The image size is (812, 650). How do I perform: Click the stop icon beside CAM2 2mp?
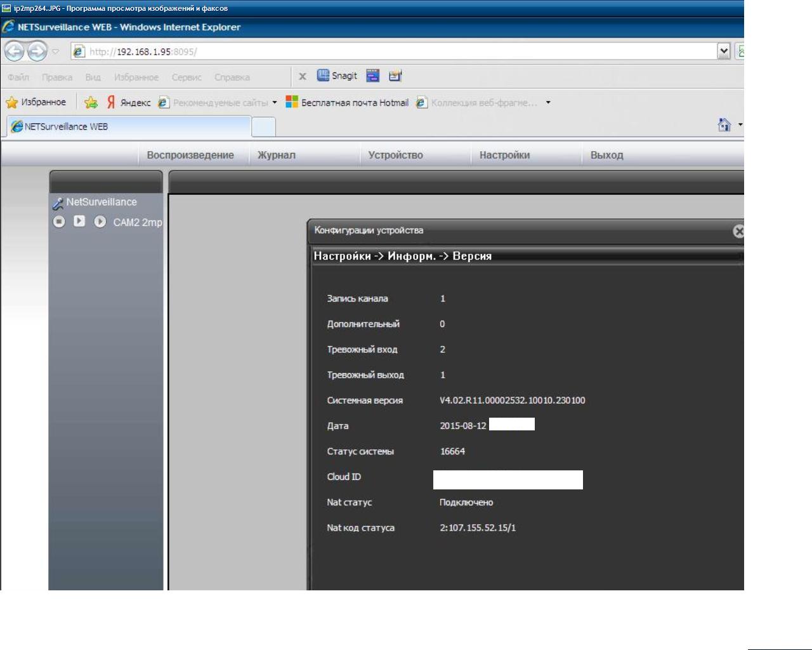59,222
